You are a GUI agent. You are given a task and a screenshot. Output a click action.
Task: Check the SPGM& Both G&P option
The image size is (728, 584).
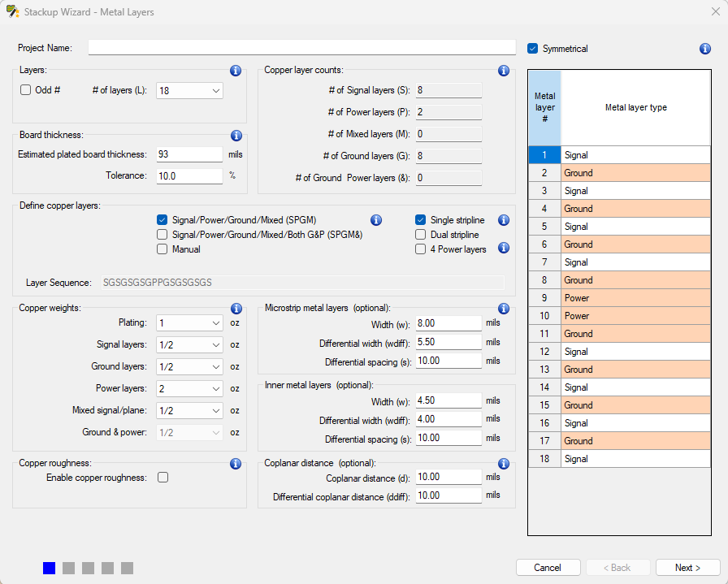(162, 235)
